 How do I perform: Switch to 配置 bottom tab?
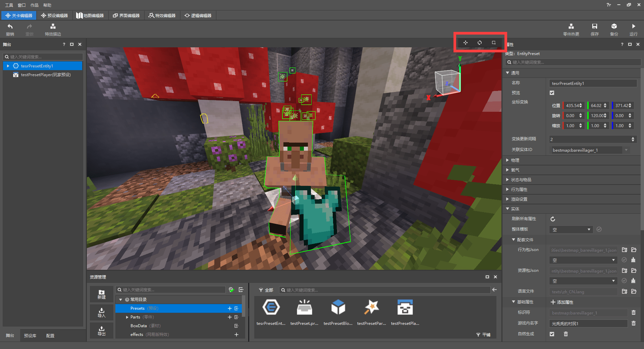click(x=50, y=336)
